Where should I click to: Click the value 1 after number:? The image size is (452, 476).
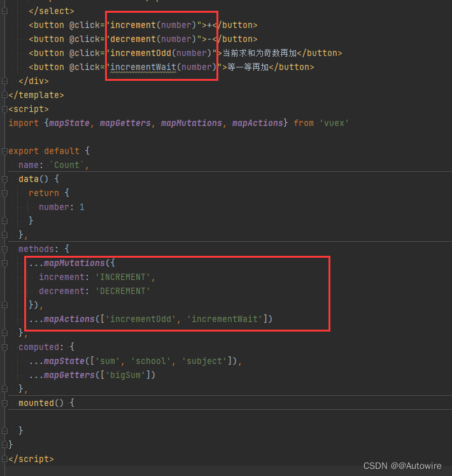pyautogui.click(x=81, y=207)
